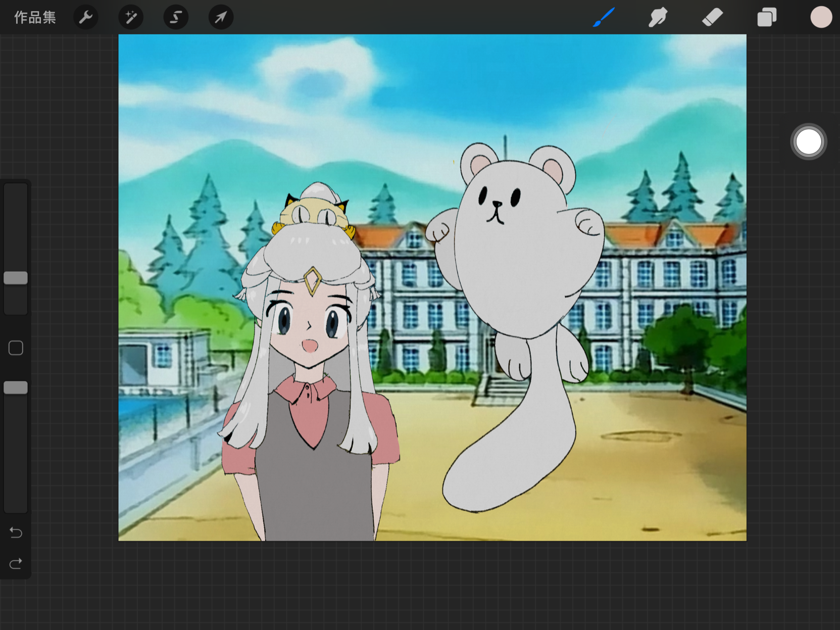Select the Smudge tool
Viewport: 840px width, 630px height.
point(658,17)
